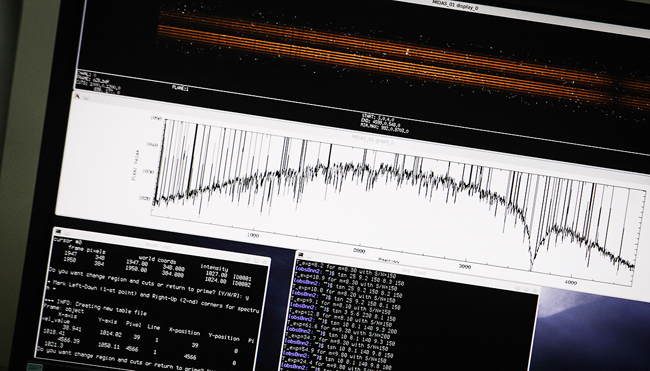Open the left terminal's window menu icon
This screenshot has width=650, height=371.
58,231
